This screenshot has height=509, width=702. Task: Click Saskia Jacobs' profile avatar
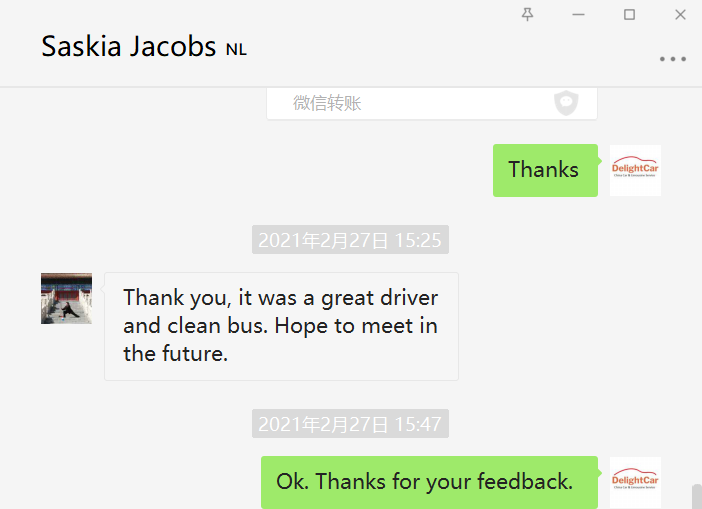click(x=66, y=298)
